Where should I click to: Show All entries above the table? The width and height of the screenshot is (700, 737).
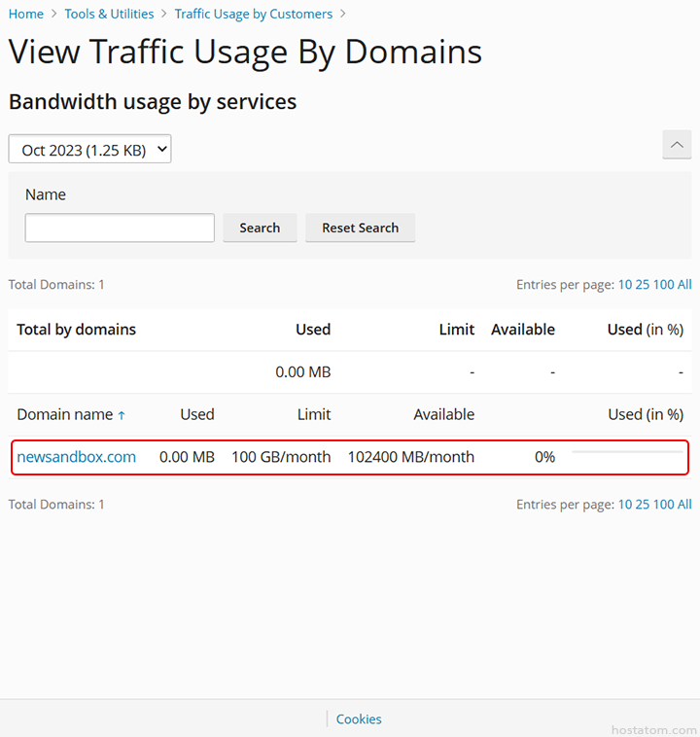[684, 285]
